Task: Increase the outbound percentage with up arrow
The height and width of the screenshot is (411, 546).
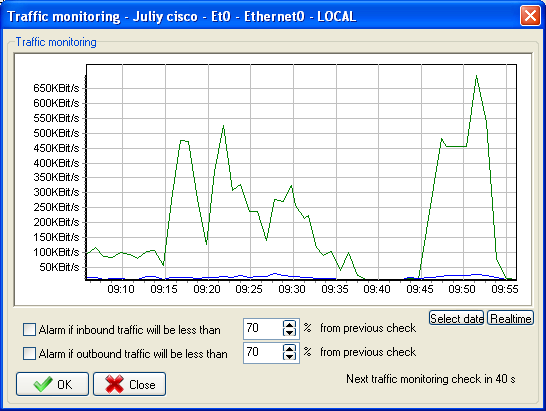Action: click(289, 348)
